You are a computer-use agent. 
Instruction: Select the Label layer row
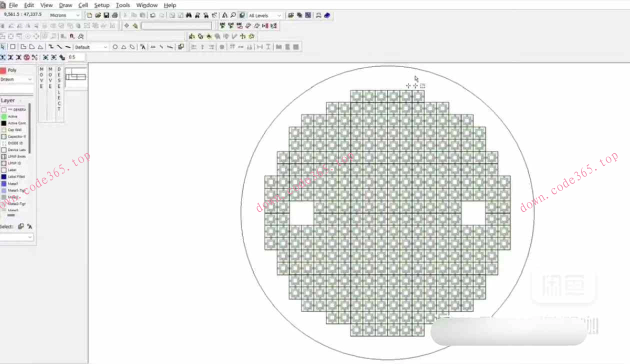pos(14,170)
